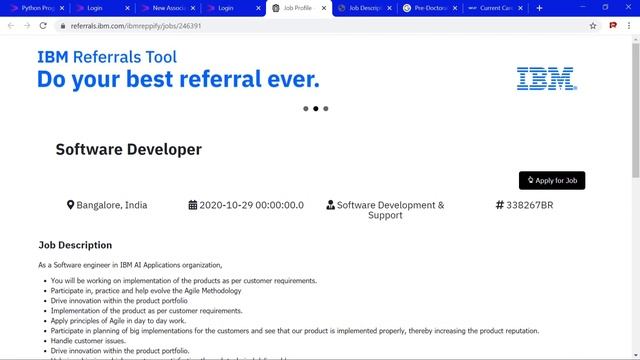Screen dimensions: 640x360
Task: Close the Job Descrip tab
Action: 389,8
